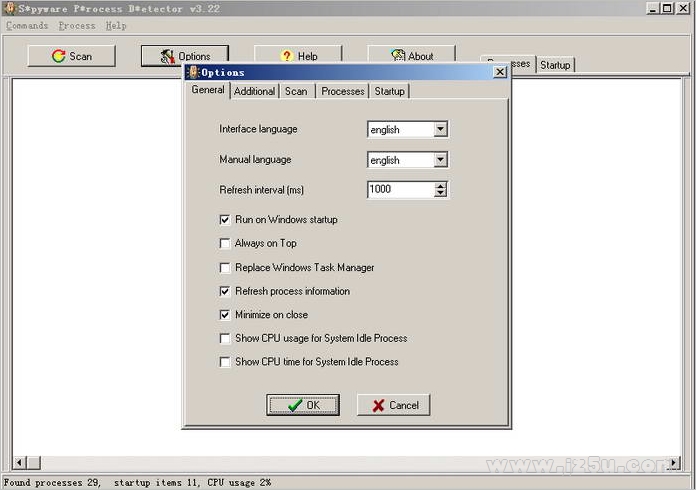Screen dimensions: 696x490
Task: Switch to the Processes tab in Options
Action: [343, 91]
